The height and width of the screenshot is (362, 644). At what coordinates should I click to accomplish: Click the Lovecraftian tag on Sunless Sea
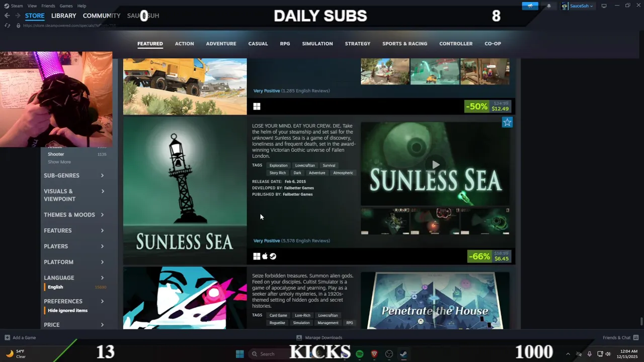305,165
